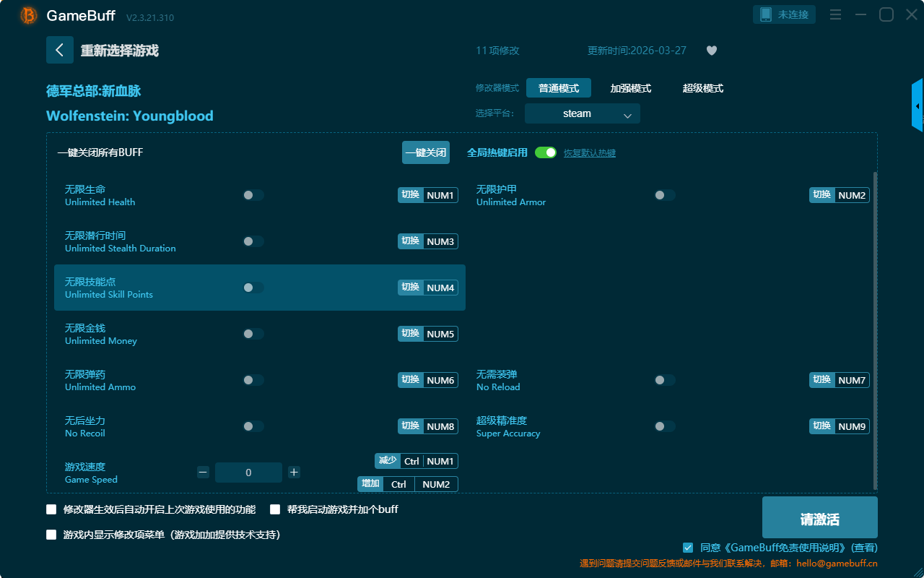Switch to 超级模式 mode tab
Screen dimensions: 924x578
702,88
